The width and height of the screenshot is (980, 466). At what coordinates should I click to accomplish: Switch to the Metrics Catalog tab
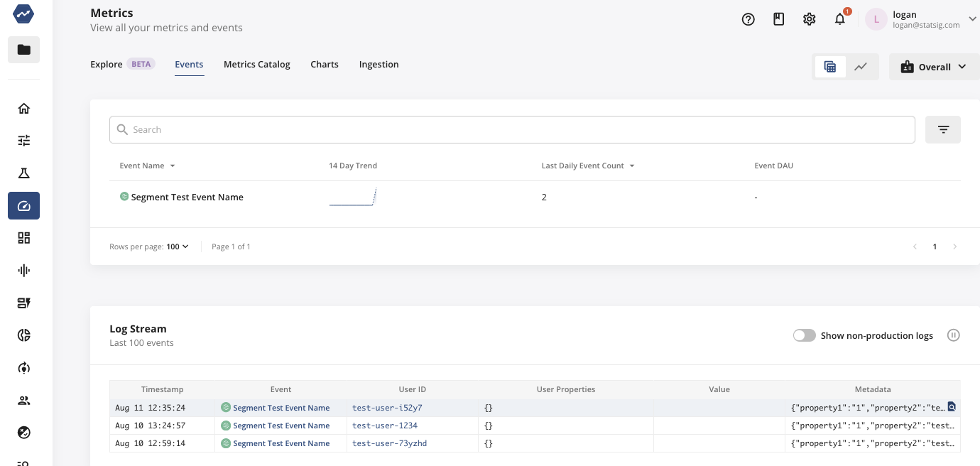pos(256,64)
